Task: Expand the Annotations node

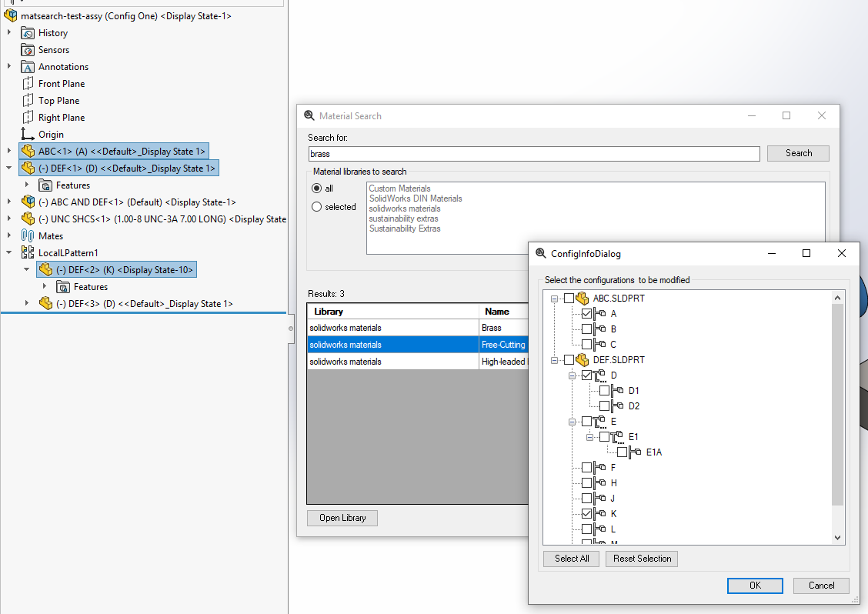Action: click(x=9, y=66)
